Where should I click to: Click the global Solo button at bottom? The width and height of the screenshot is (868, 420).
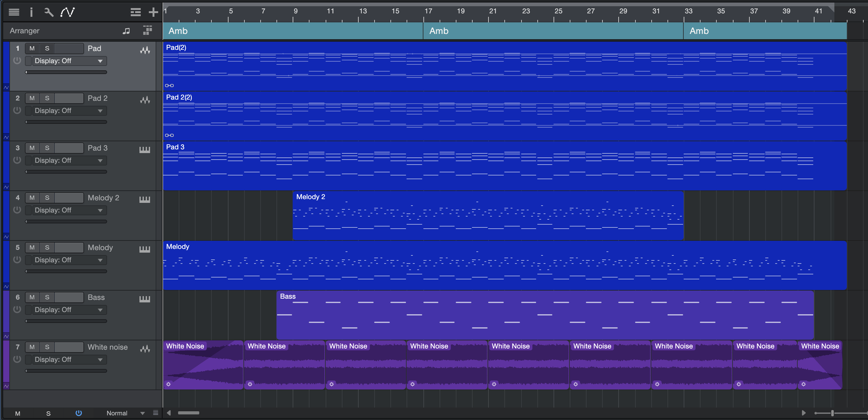click(x=48, y=413)
